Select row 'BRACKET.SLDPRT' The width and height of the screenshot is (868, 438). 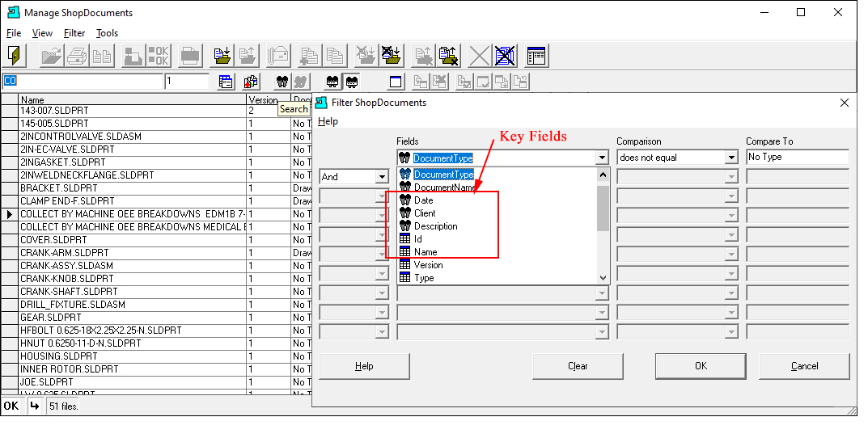point(133,188)
